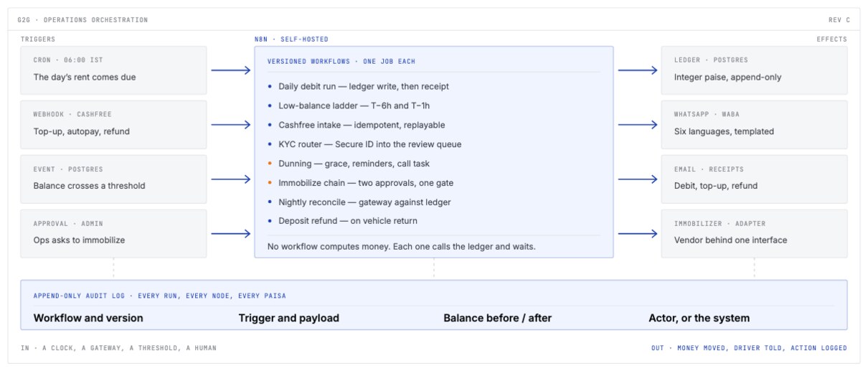This screenshot has width=868, height=371.
Task: Click 'IN · a clock, a gateway' footer text
Action: pos(118,348)
